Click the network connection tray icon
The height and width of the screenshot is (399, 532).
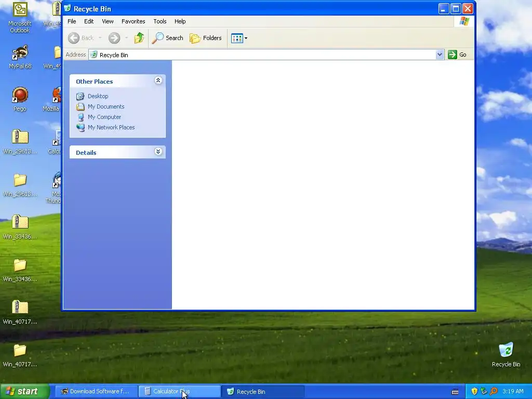484,392
